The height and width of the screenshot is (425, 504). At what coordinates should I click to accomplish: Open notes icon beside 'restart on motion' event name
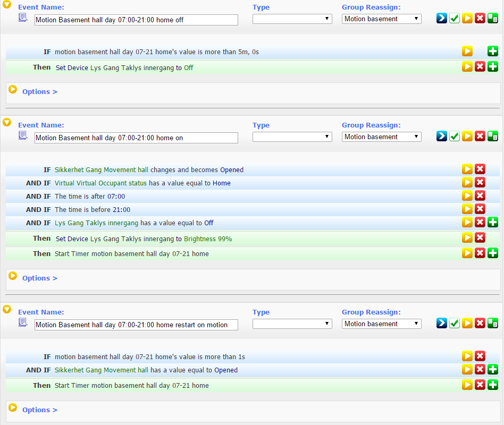[23, 322]
